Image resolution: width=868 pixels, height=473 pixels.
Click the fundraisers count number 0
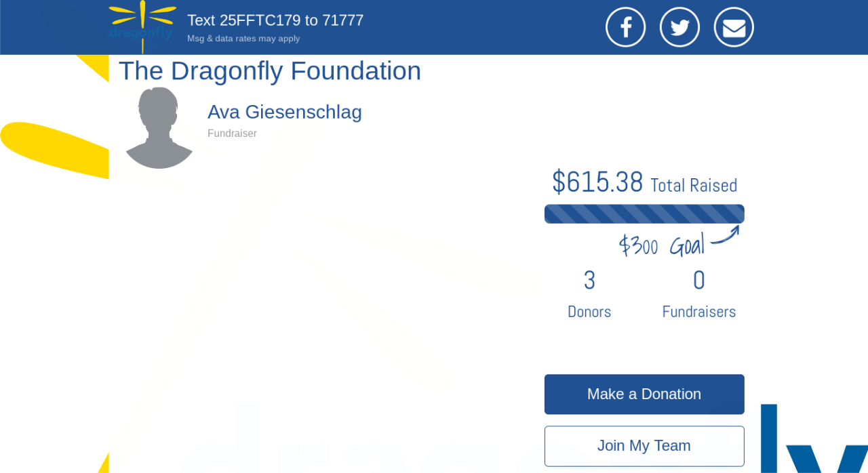pos(698,281)
